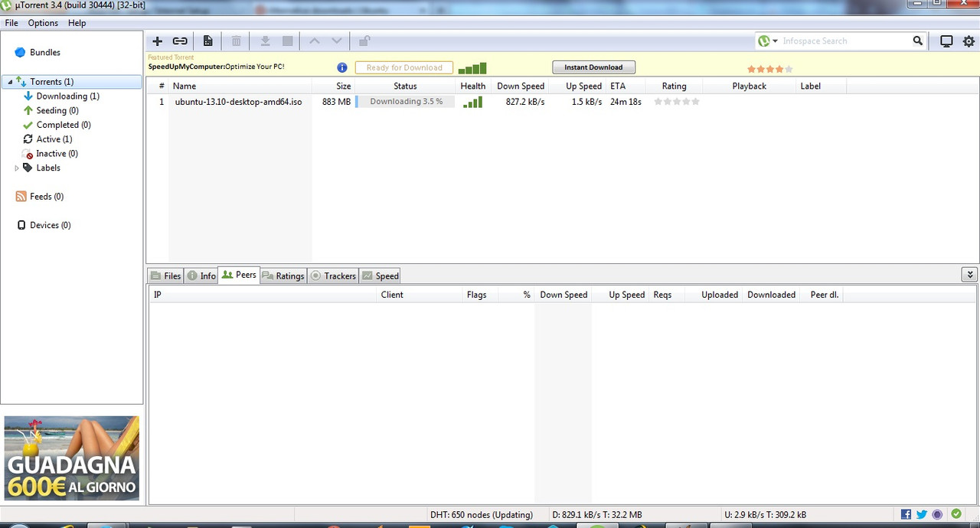Click the Unlock bundle padlock icon
This screenshot has height=528, width=980.
(365, 41)
